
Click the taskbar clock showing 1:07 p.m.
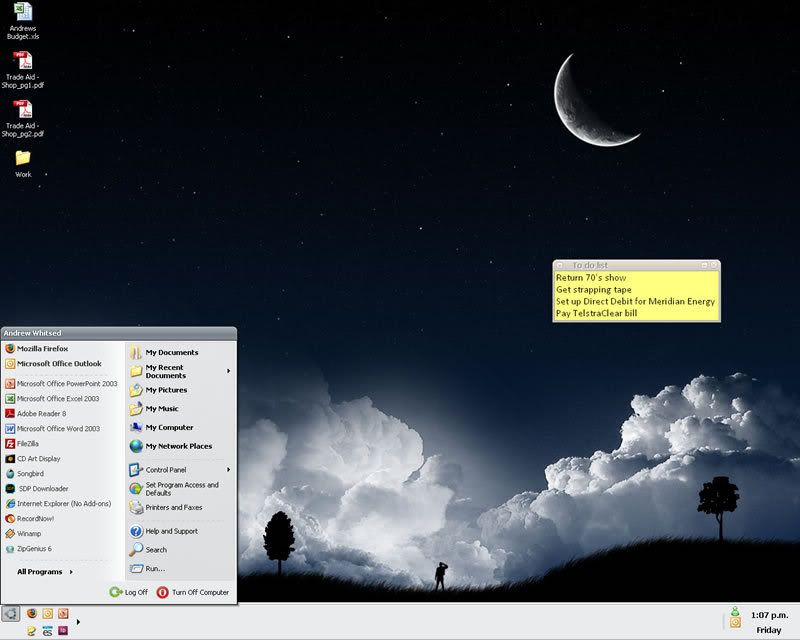coord(769,615)
